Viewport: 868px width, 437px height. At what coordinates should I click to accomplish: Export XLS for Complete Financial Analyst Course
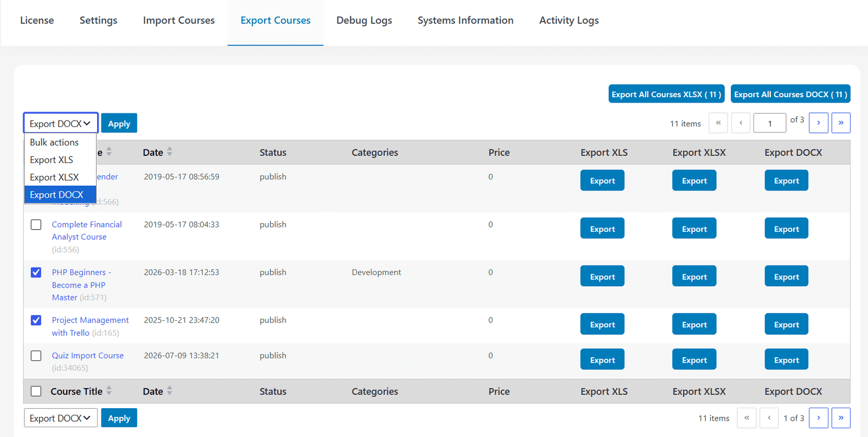pyautogui.click(x=602, y=229)
